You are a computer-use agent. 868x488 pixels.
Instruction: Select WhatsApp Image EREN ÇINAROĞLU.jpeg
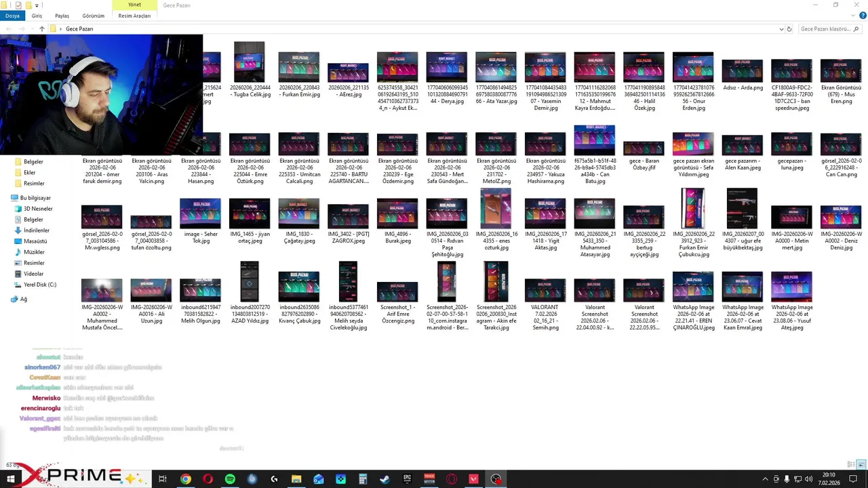(693, 302)
